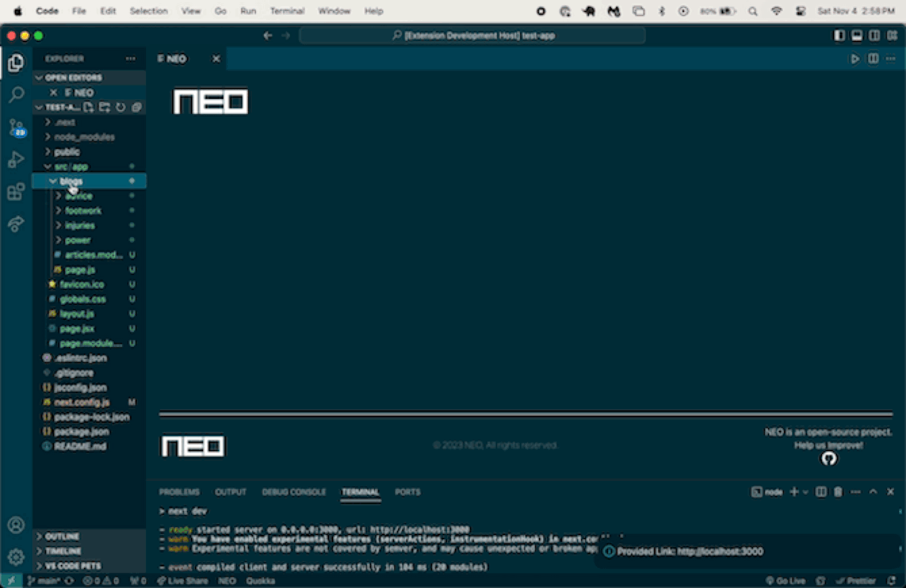Expand the footwork folder

click(83, 211)
